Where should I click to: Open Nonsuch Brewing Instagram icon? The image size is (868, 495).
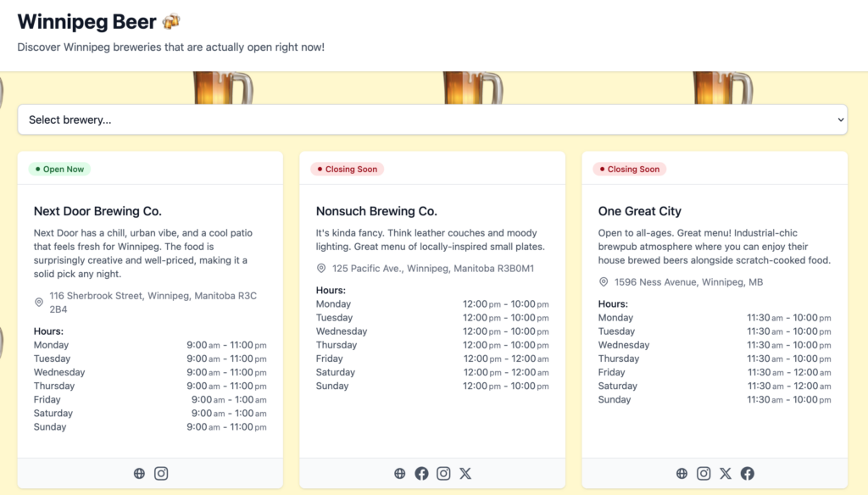click(443, 474)
